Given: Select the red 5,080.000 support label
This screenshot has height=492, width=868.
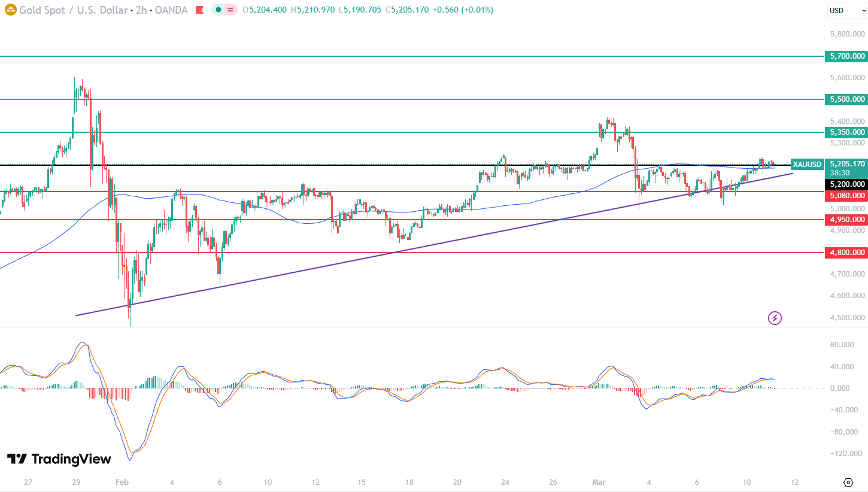Looking at the screenshot, I should click(x=846, y=196).
